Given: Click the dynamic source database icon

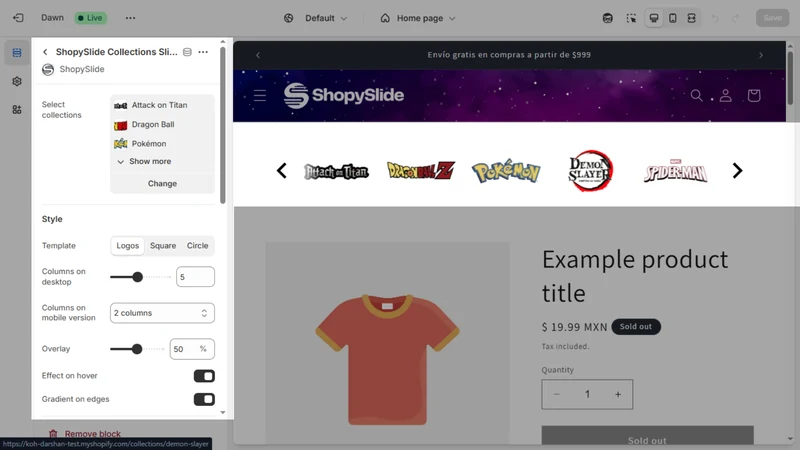Looking at the screenshot, I should click(187, 52).
